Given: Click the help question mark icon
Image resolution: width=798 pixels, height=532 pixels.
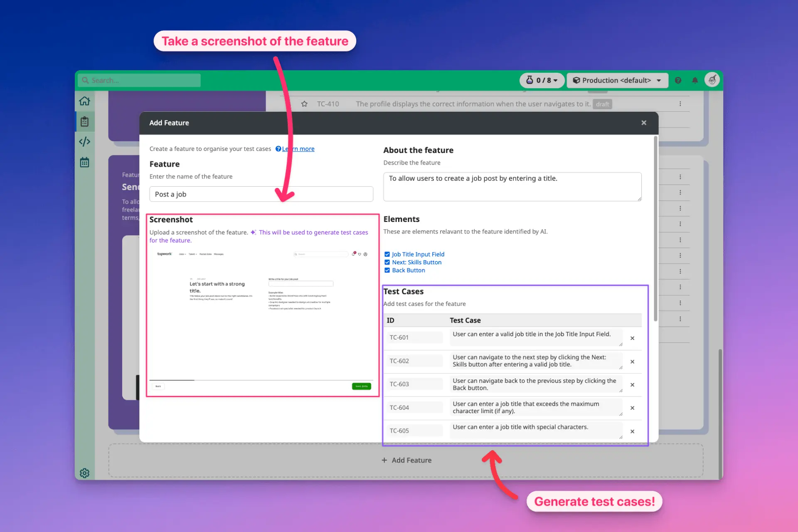Looking at the screenshot, I should tap(678, 80).
